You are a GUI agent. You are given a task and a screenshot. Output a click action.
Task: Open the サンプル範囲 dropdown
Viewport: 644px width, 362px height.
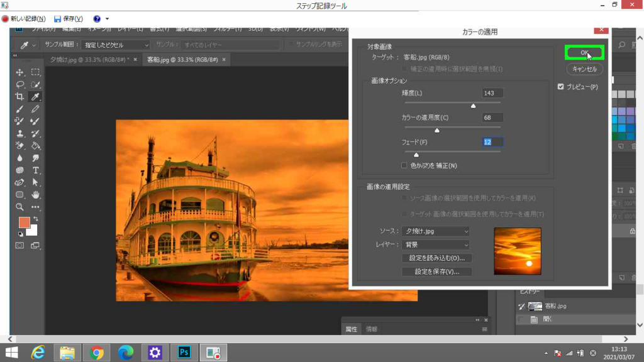(116, 45)
